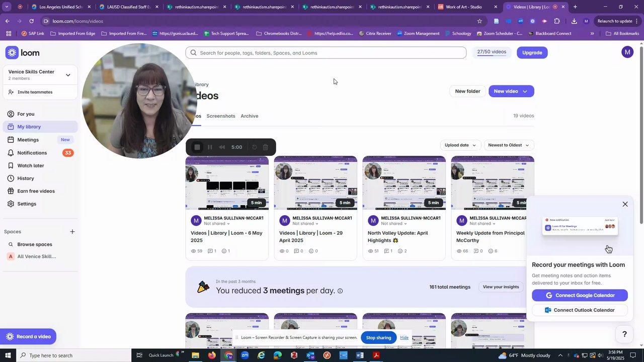Open a new browser tab
The image size is (644, 362).
click(575, 7)
